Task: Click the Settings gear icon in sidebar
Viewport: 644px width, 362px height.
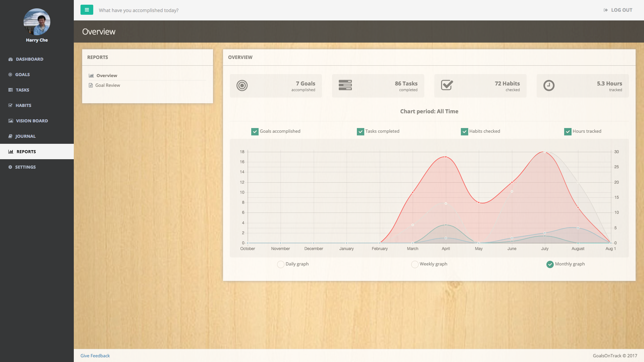Action: pyautogui.click(x=10, y=167)
